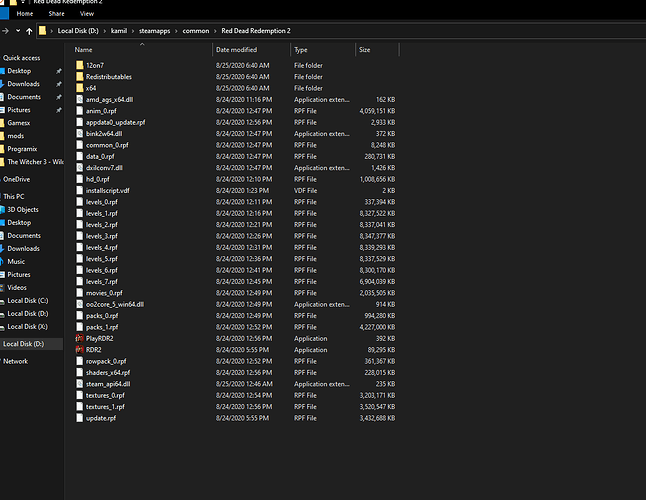Select the data_0.rpf file name
This screenshot has height=500, width=646.
[x=100, y=157]
